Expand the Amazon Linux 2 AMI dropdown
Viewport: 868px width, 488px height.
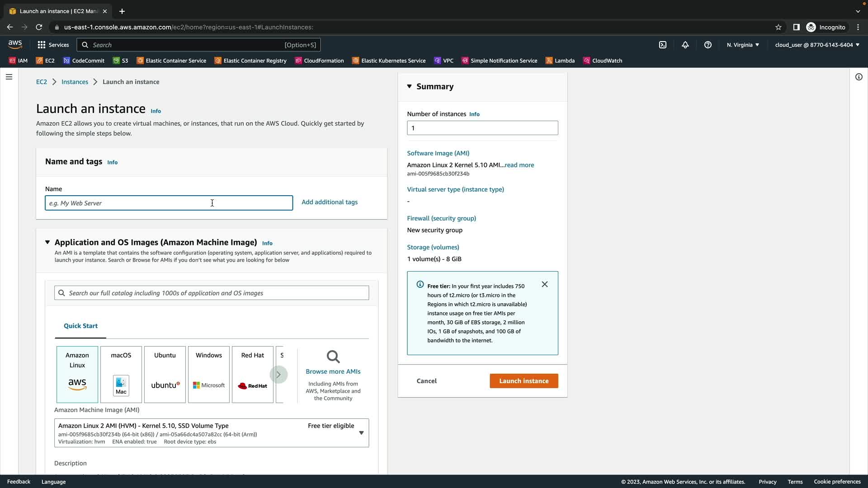click(361, 433)
